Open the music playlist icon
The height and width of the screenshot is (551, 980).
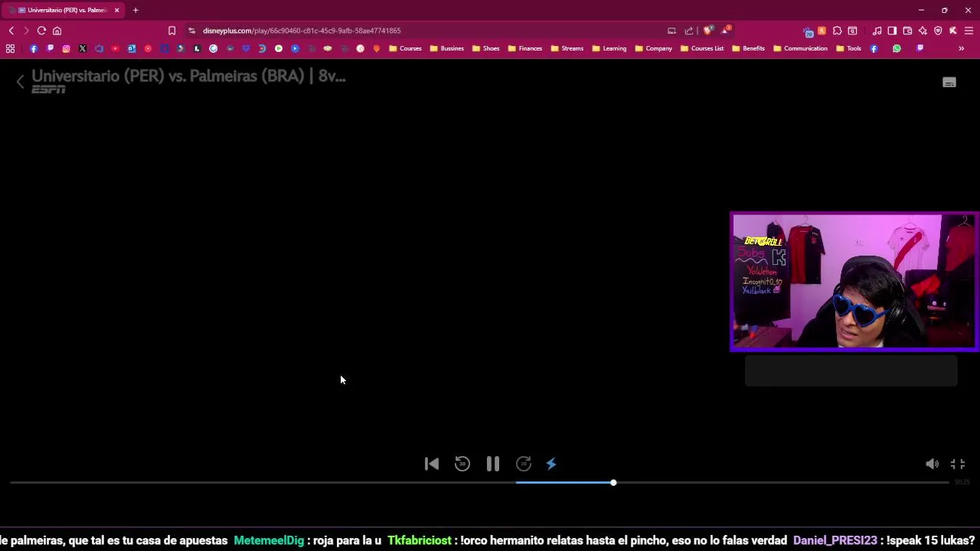pyautogui.click(x=877, y=31)
